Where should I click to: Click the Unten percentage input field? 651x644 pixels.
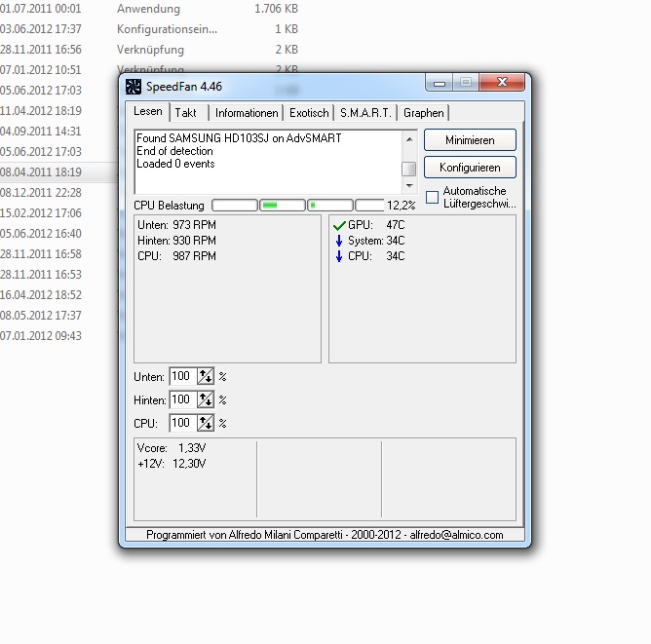(183, 376)
